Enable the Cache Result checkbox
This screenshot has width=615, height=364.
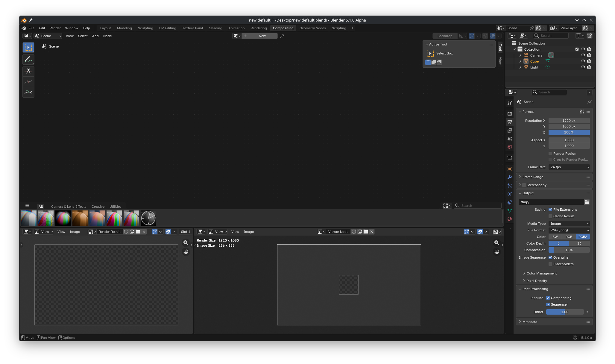[550, 216]
